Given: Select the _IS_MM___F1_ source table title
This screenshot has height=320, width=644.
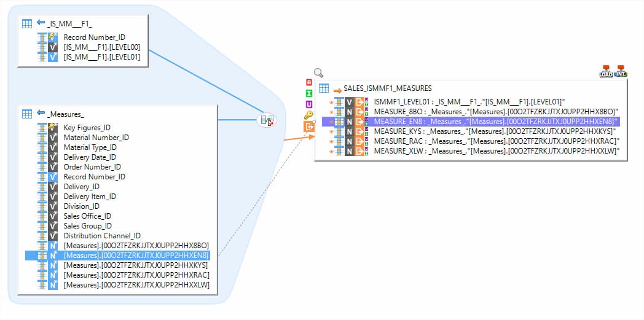Looking at the screenshot, I should coord(69,24).
